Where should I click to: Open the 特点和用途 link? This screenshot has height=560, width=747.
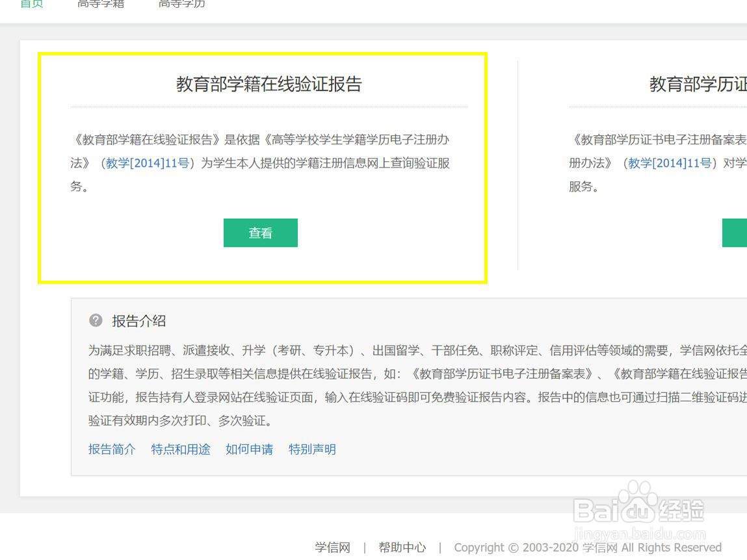tap(180, 449)
